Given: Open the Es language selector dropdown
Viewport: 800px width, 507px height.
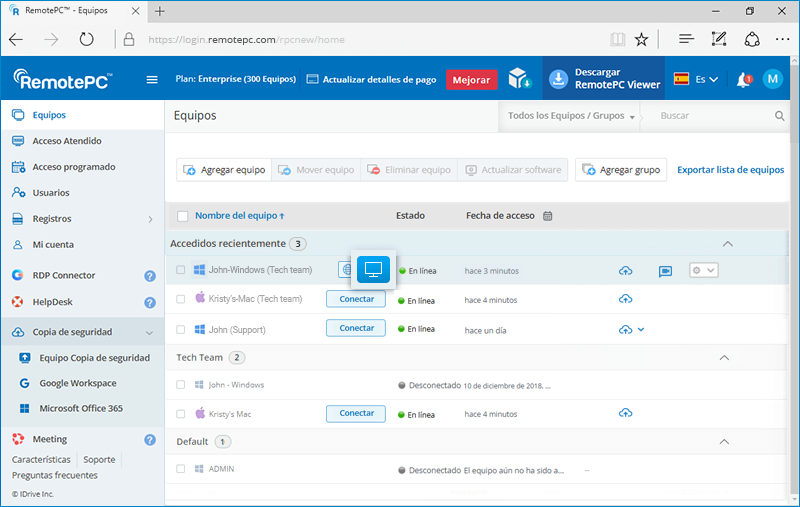Looking at the screenshot, I should click(x=696, y=80).
